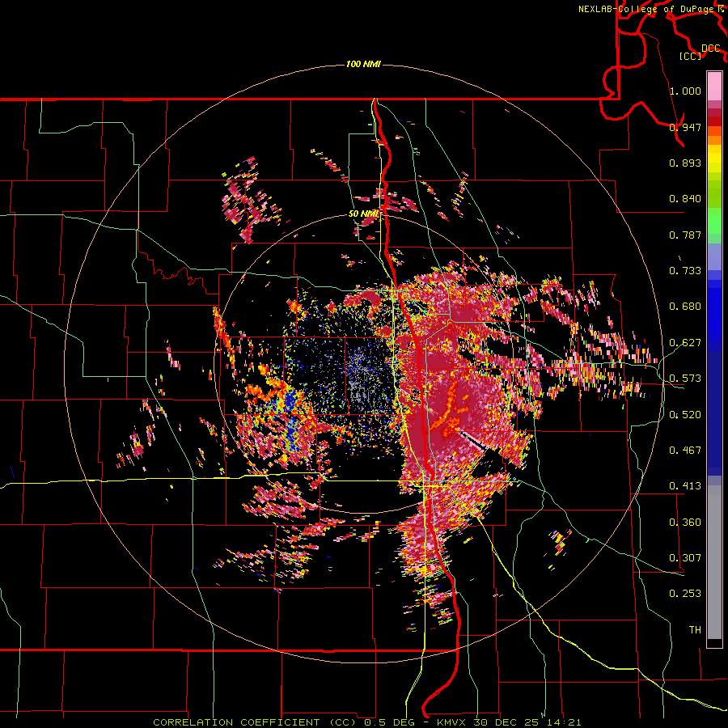This screenshot has height=728, width=728.
Task: Pick the orange segment of the color bar
Action: coord(714,140)
